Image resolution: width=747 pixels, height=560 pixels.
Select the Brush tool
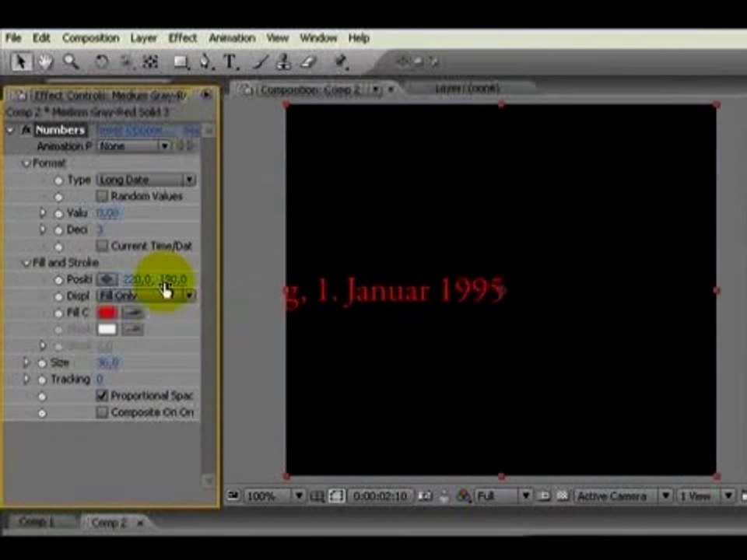point(261,62)
